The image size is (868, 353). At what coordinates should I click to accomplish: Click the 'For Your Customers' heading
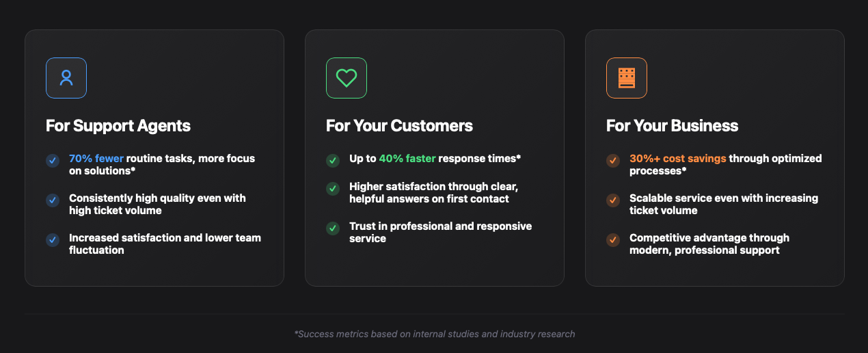pos(399,126)
